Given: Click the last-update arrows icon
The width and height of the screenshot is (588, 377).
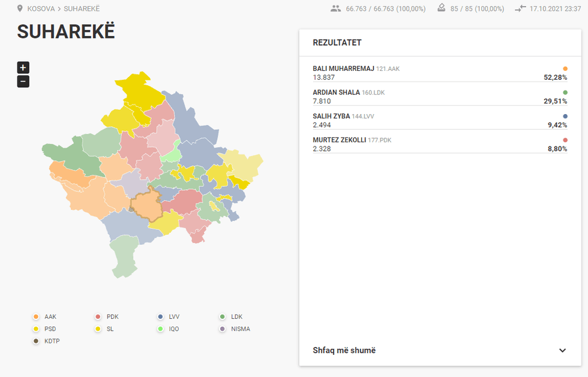Looking at the screenshot, I should pyautogui.click(x=520, y=9).
